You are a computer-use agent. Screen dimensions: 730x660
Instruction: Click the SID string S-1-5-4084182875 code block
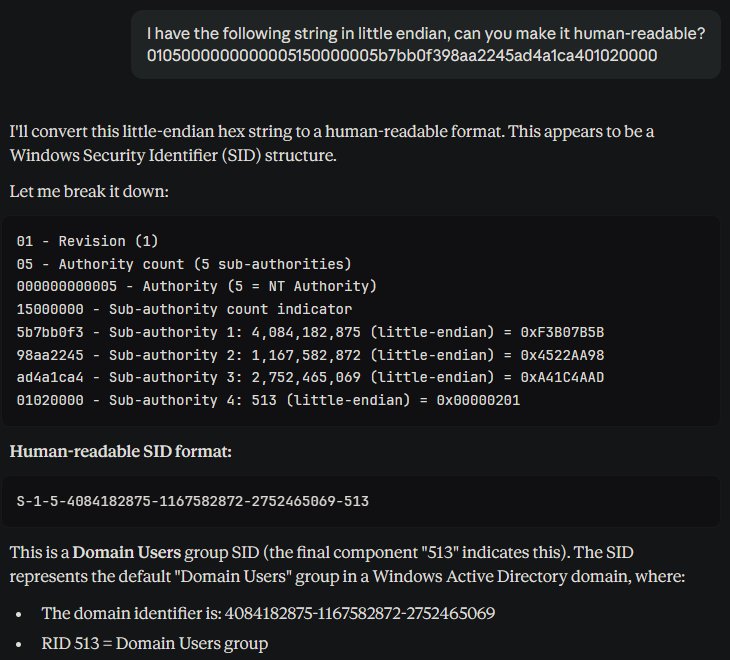point(192,500)
